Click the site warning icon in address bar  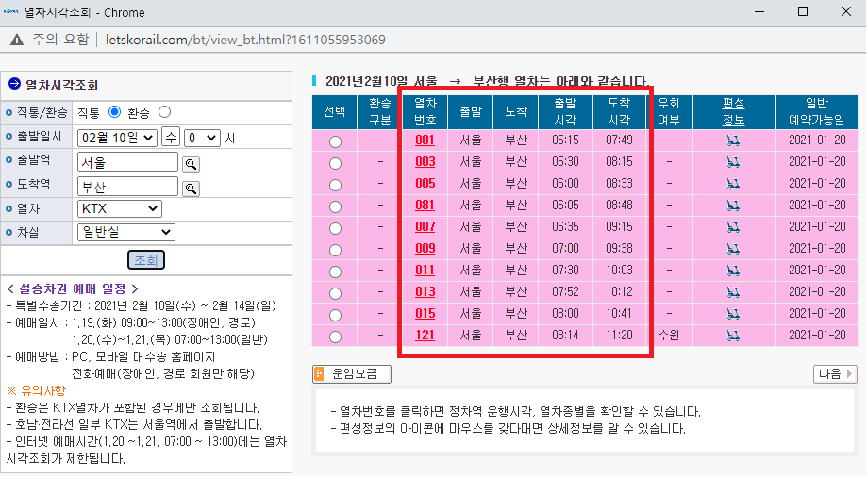tap(17, 40)
